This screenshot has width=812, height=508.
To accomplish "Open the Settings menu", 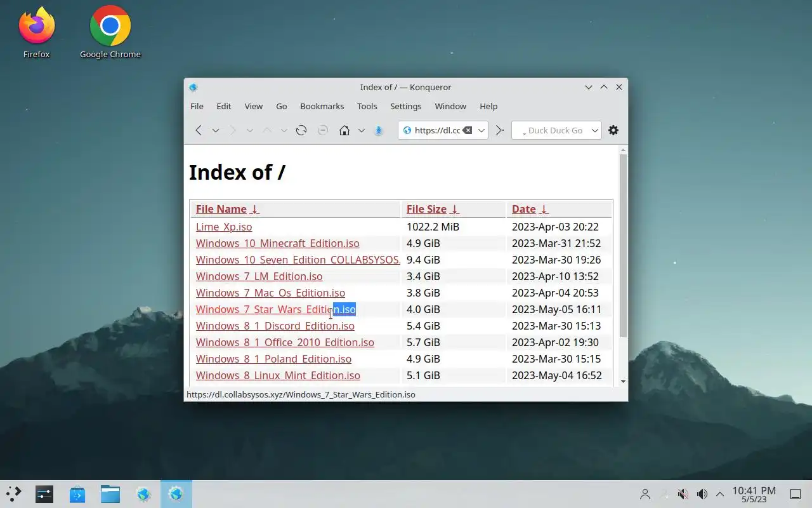I will tap(406, 106).
